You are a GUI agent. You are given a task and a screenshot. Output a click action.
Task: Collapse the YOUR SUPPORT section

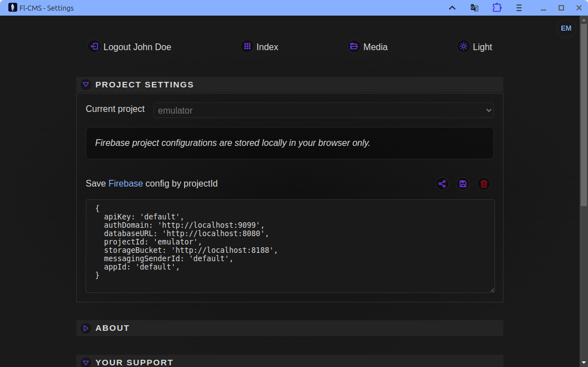click(86, 363)
